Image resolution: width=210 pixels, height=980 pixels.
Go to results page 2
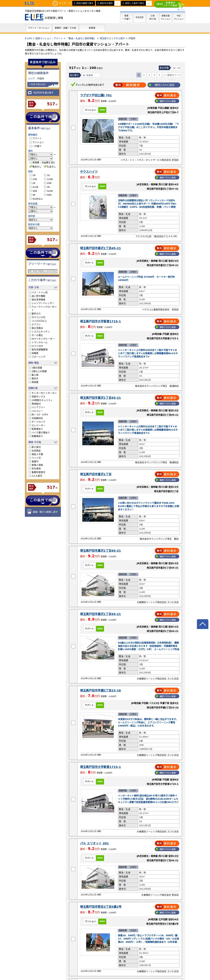coord(144,75)
